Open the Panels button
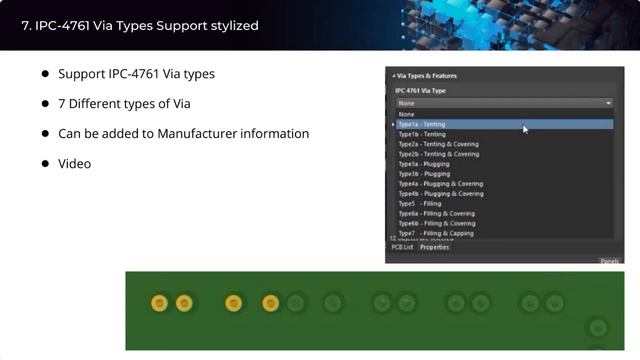This screenshot has width=640, height=360. click(x=609, y=261)
